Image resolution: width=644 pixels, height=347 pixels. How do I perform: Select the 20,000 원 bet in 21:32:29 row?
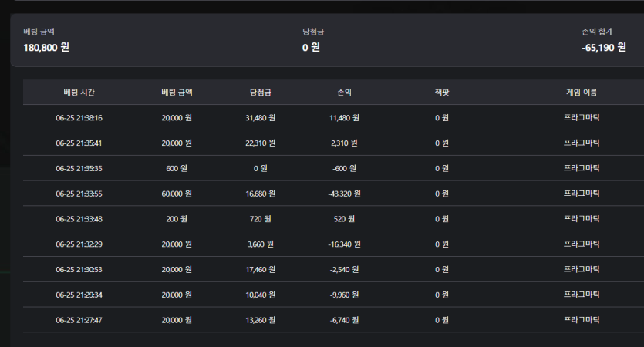pos(177,244)
